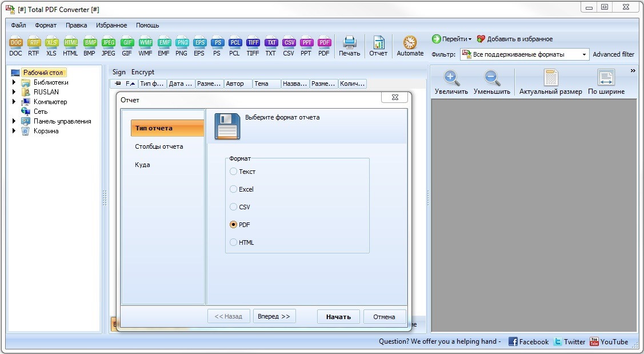
Task: Select the PDF toolbar format icon
Action: click(325, 46)
